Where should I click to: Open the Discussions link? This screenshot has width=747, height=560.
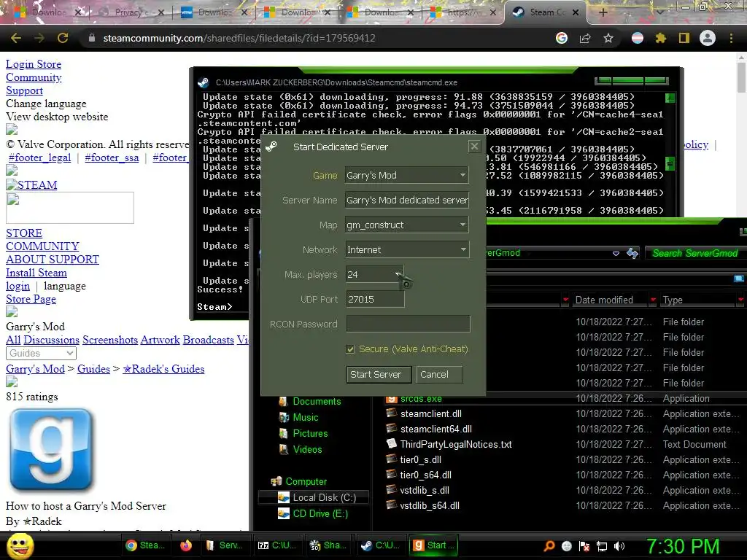(52, 340)
